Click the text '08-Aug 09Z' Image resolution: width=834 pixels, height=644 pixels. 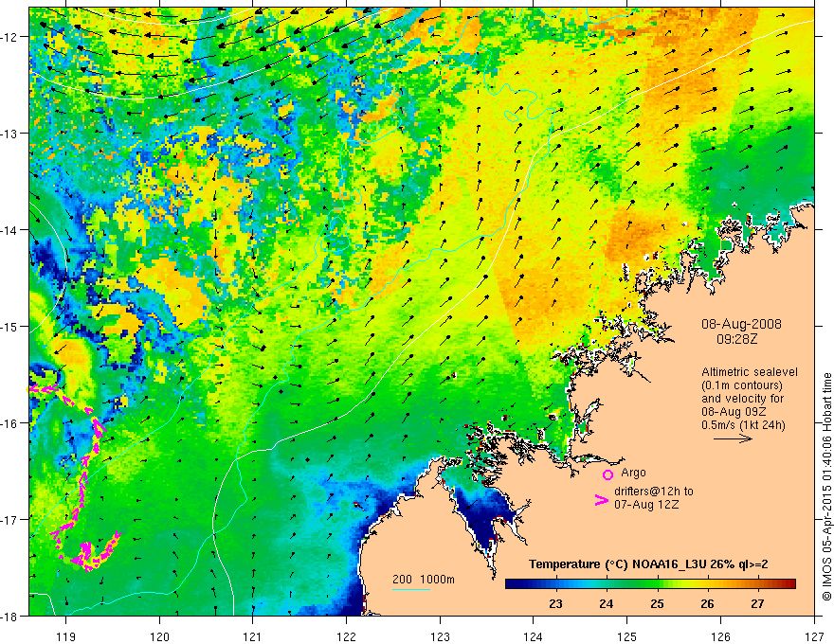(734, 412)
